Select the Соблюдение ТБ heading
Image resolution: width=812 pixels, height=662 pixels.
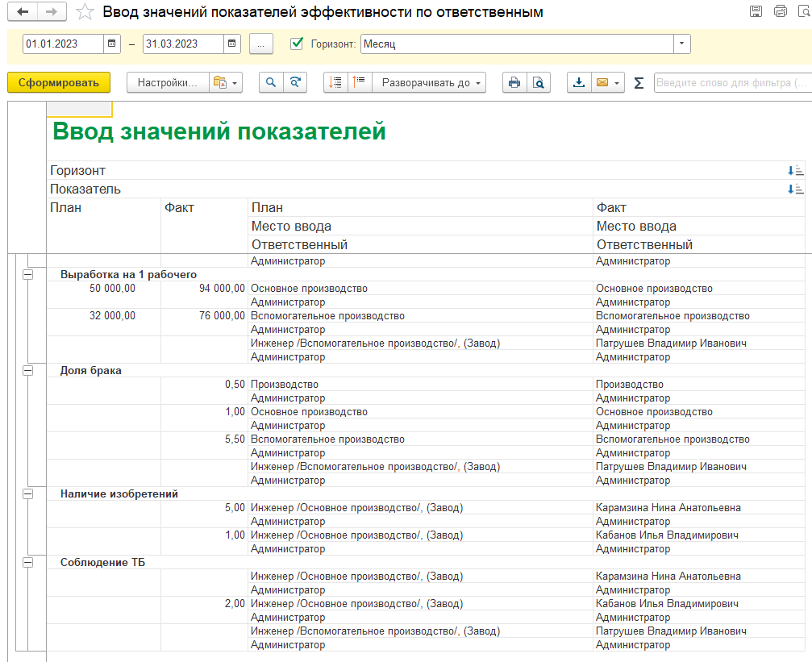[x=102, y=562]
